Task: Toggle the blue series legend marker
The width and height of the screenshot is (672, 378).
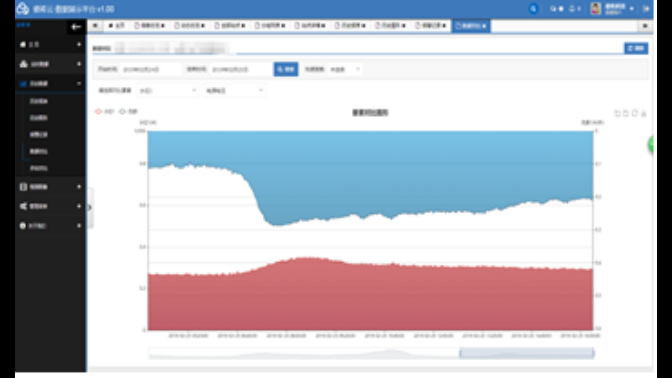Action: (x=123, y=111)
